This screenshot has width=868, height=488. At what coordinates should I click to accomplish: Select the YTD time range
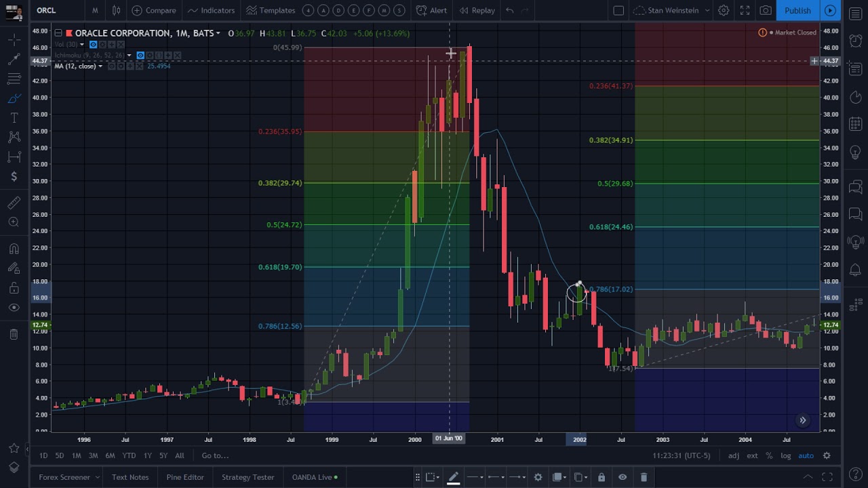click(129, 455)
